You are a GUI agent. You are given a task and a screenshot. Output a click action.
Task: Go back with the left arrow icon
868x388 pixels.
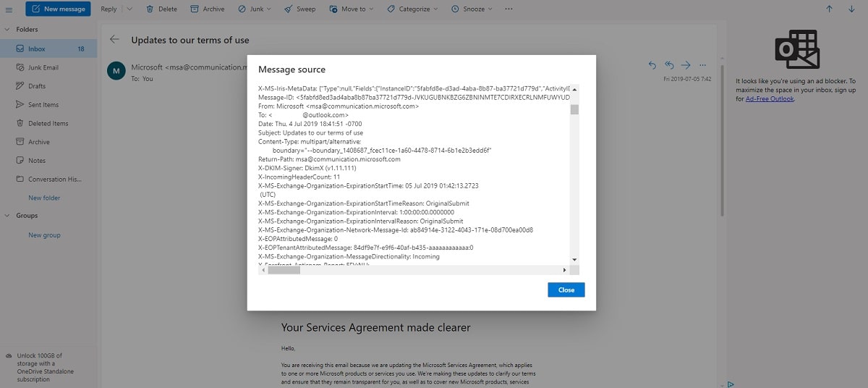[114, 39]
